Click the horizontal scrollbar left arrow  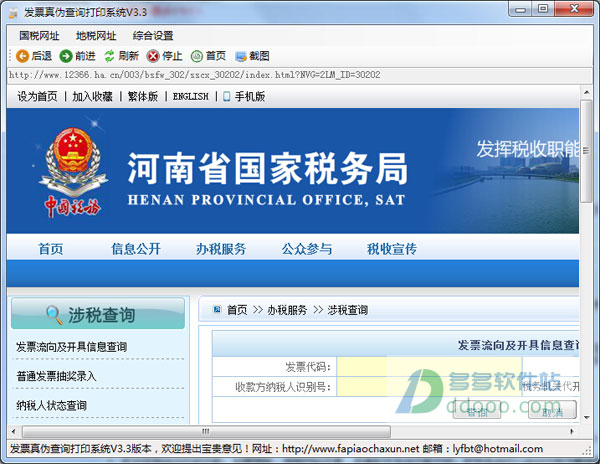[x=13, y=431]
